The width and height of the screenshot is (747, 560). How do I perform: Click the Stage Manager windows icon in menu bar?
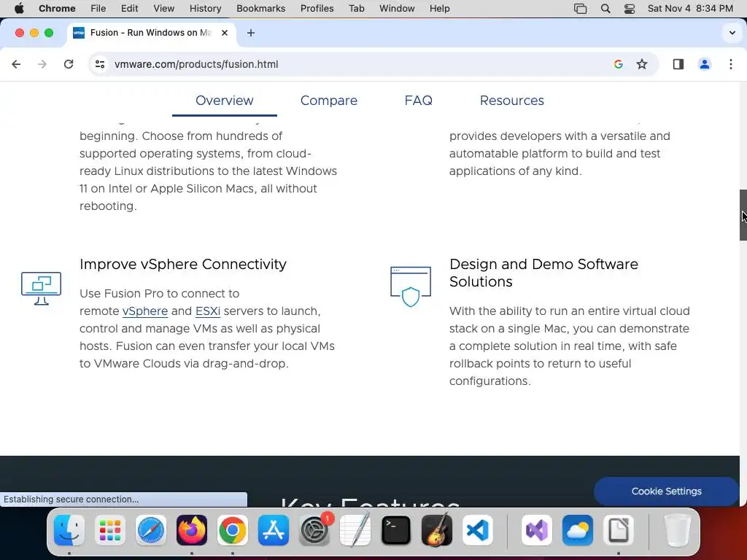pos(580,9)
